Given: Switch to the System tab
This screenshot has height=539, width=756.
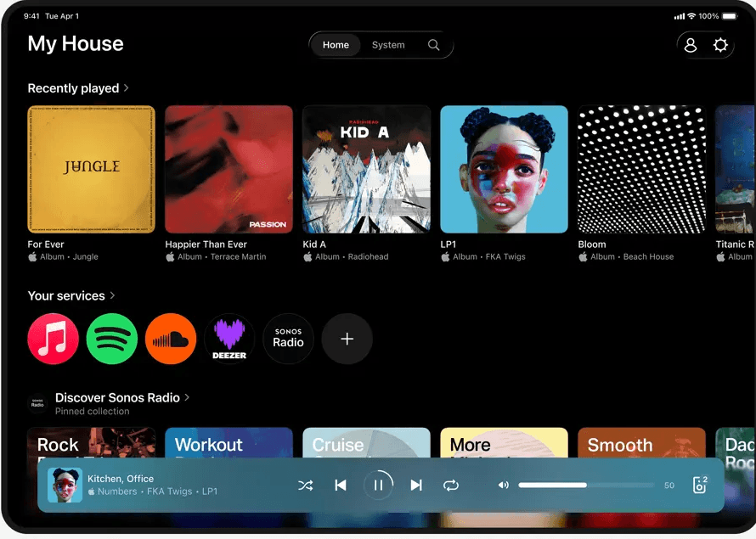Looking at the screenshot, I should (388, 45).
